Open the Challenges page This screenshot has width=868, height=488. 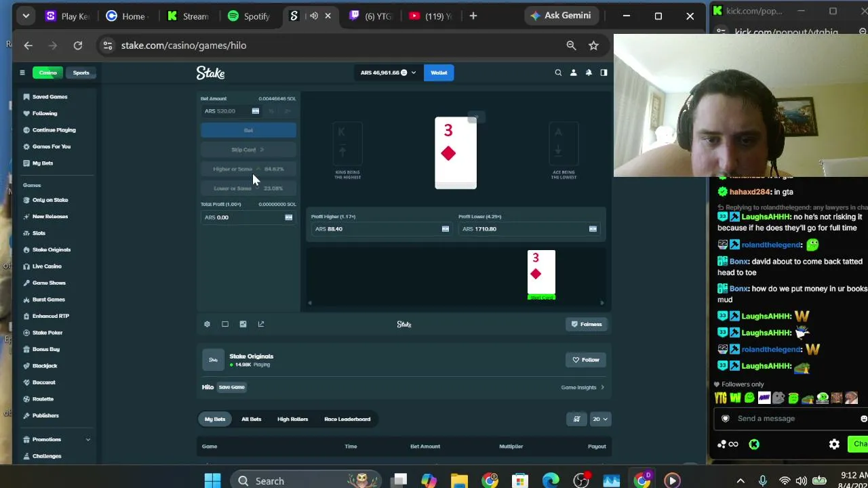pos(47,456)
